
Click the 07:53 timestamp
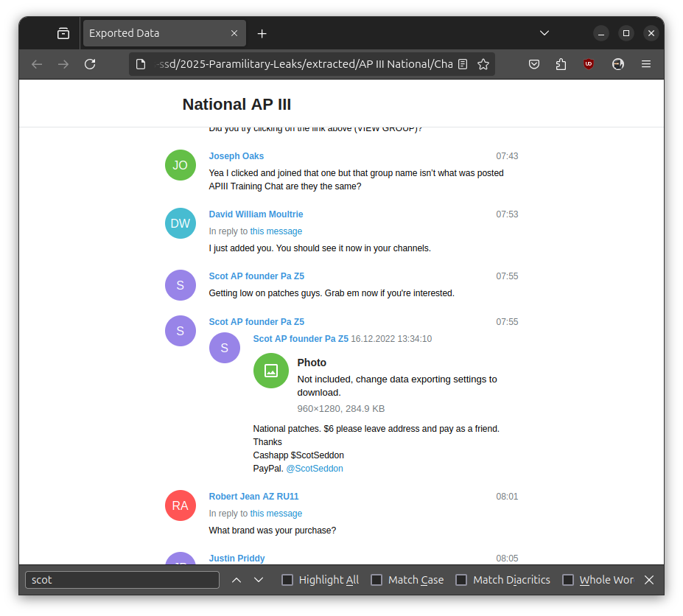(507, 214)
